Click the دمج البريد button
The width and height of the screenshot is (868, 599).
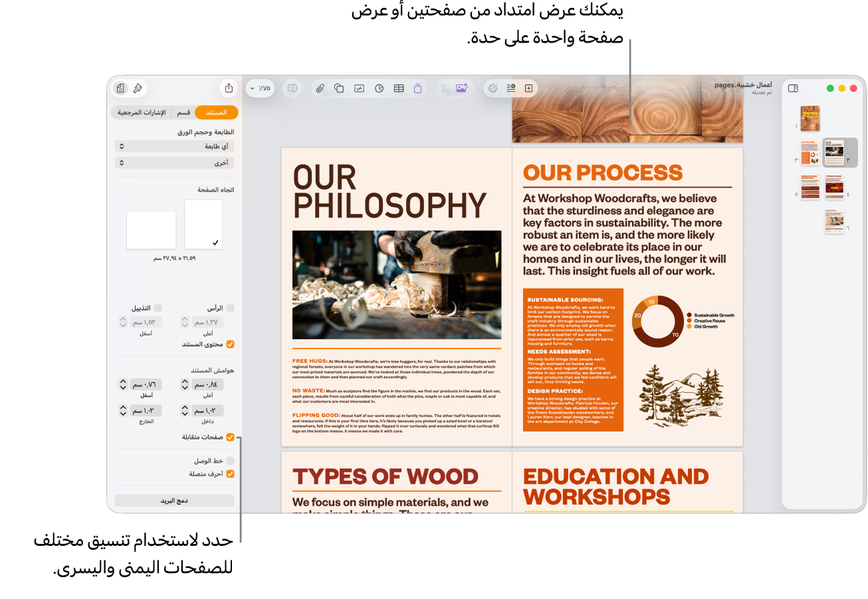(175, 501)
